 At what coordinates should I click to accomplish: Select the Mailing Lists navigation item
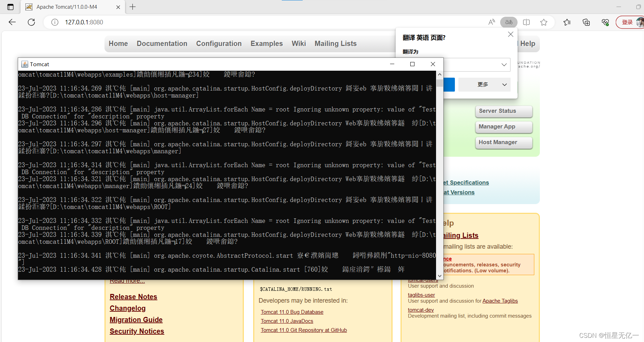(x=335, y=43)
